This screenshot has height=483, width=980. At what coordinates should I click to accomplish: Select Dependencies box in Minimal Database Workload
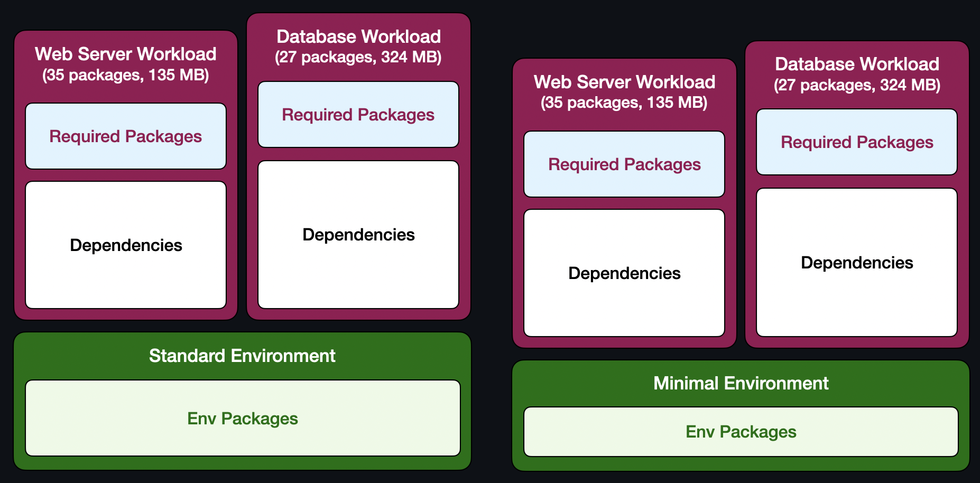[857, 263]
